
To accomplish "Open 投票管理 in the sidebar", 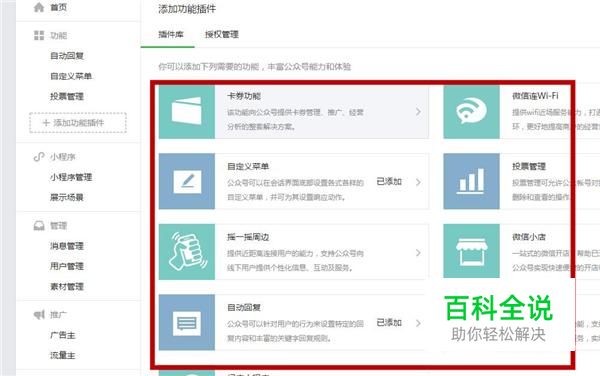I will point(67,96).
